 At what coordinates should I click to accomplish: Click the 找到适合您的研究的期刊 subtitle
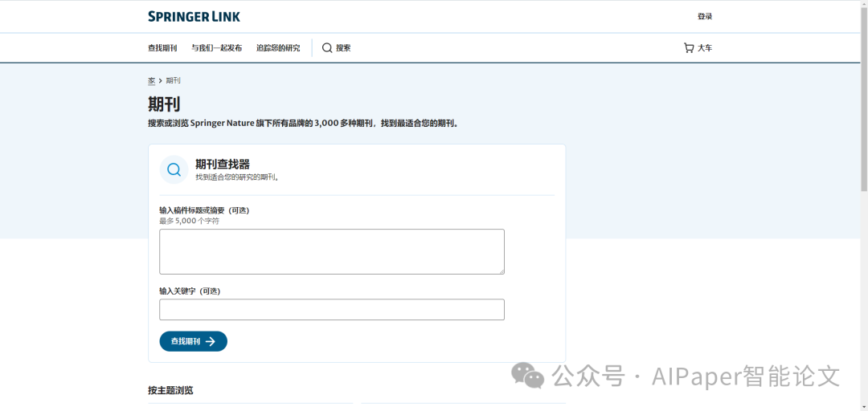coord(237,177)
